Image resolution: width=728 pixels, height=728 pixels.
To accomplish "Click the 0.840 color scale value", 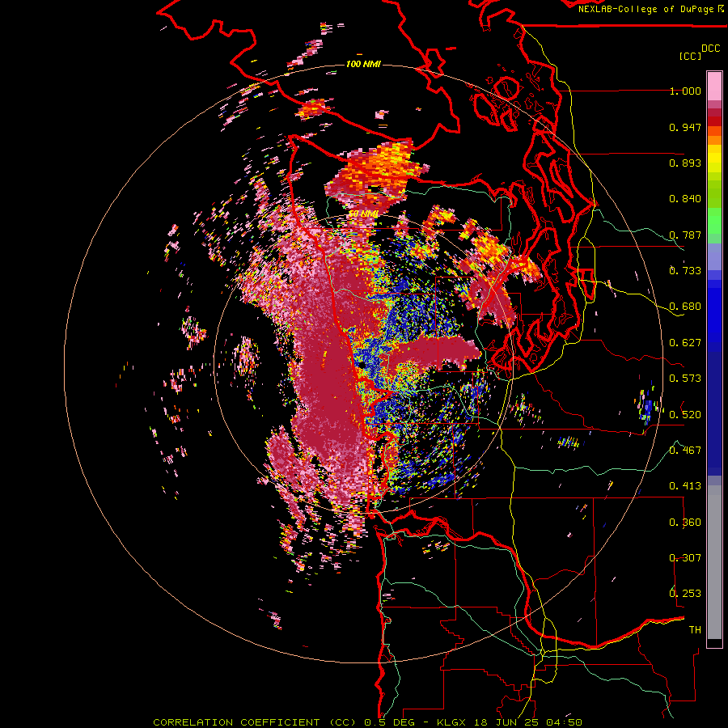I will [x=685, y=199].
